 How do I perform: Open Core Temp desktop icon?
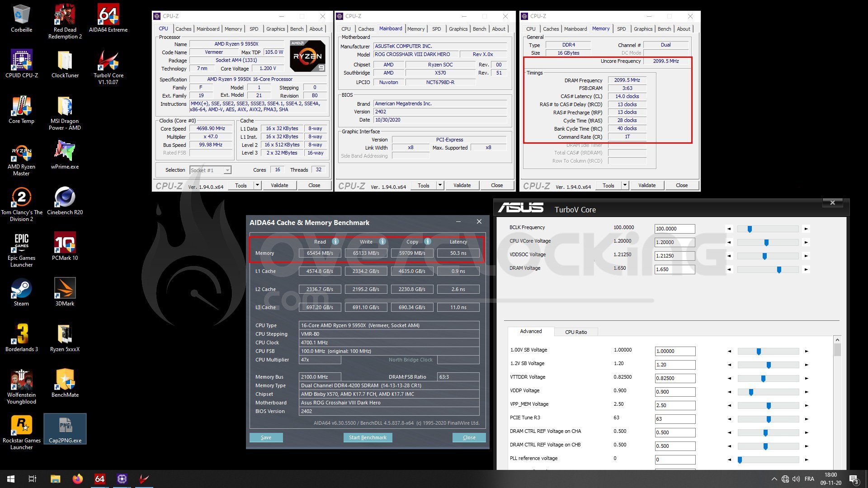click(21, 110)
